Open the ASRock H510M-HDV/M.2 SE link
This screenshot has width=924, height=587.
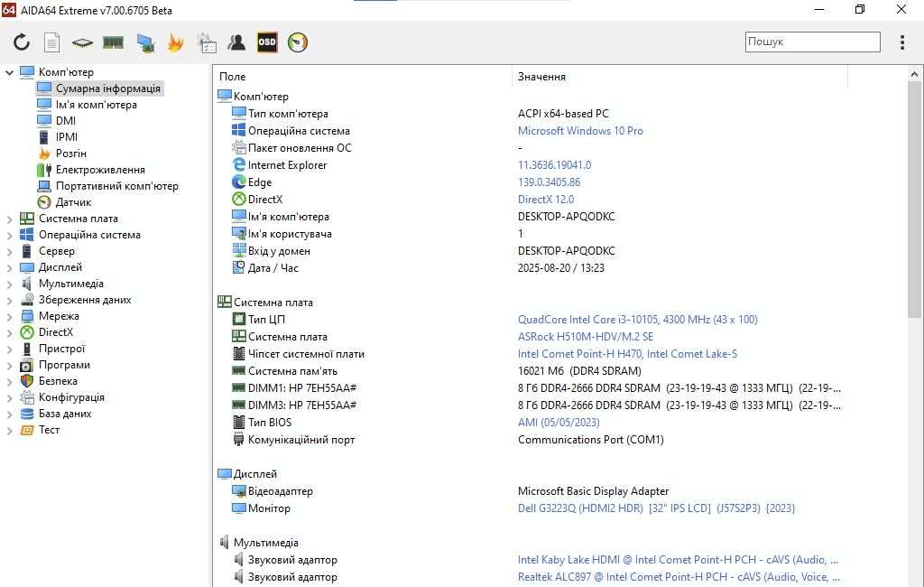coord(585,337)
